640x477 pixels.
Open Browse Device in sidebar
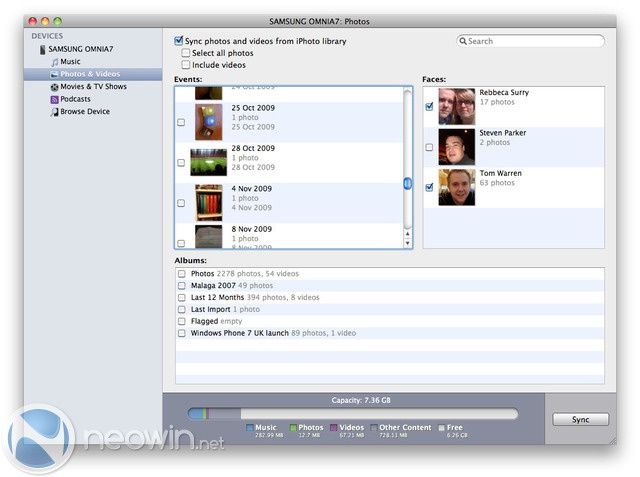pos(85,111)
